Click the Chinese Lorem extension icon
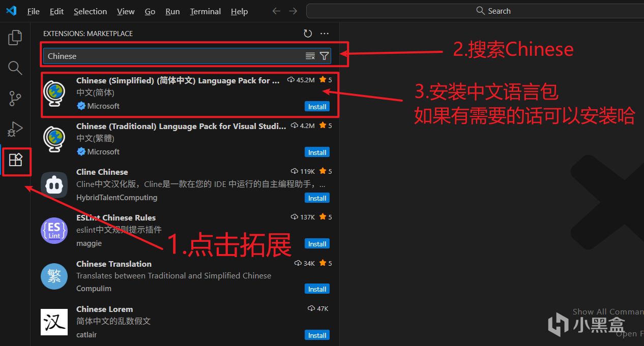The width and height of the screenshot is (644, 346). click(54, 322)
